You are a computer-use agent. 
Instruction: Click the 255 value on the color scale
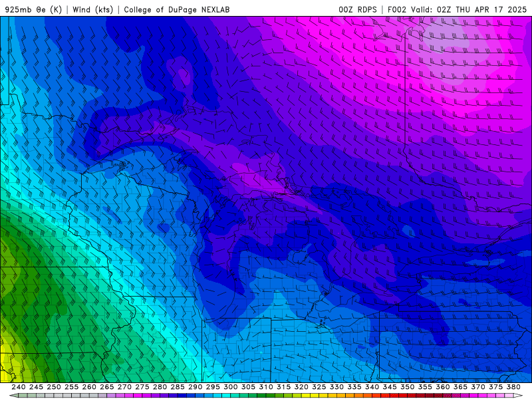pyautogui.click(x=71, y=387)
